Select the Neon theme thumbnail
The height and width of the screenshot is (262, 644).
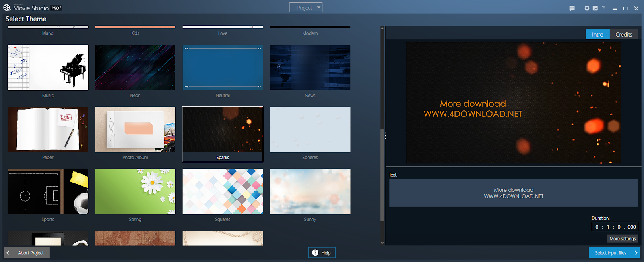coord(135,67)
